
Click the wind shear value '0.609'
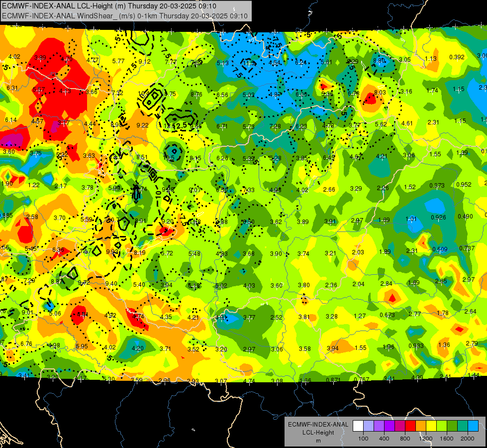point(440,249)
